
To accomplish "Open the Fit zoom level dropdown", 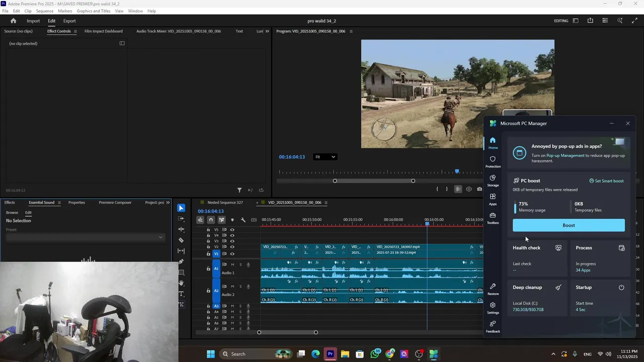I will (x=325, y=157).
